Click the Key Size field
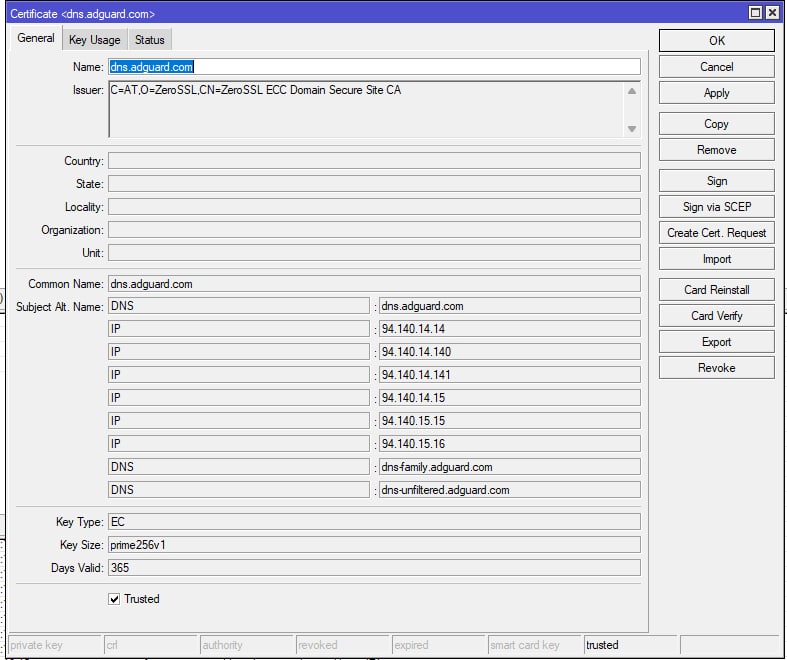The image size is (787, 660). [x=374, y=545]
